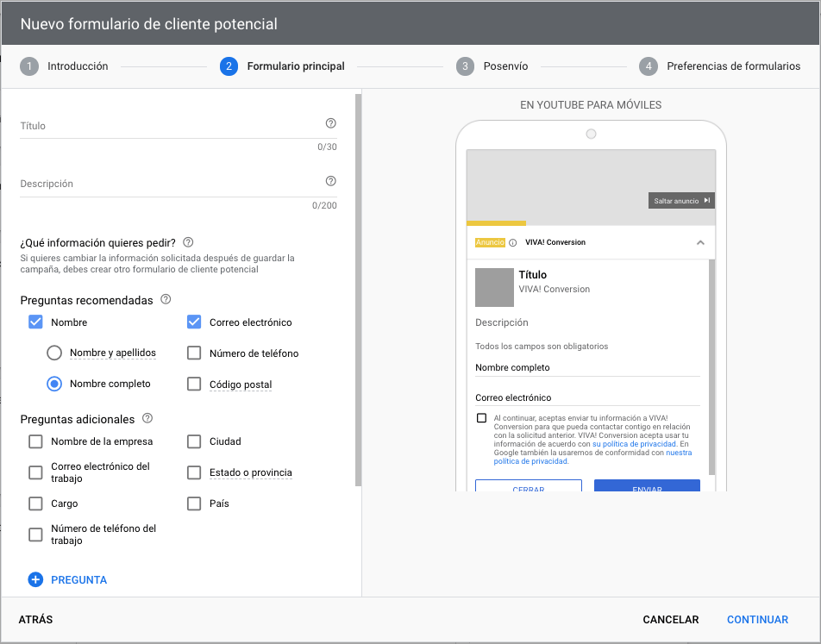Click the yellow video progress bar
The width and height of the screenshot is (821, 644).
point(496,223)
